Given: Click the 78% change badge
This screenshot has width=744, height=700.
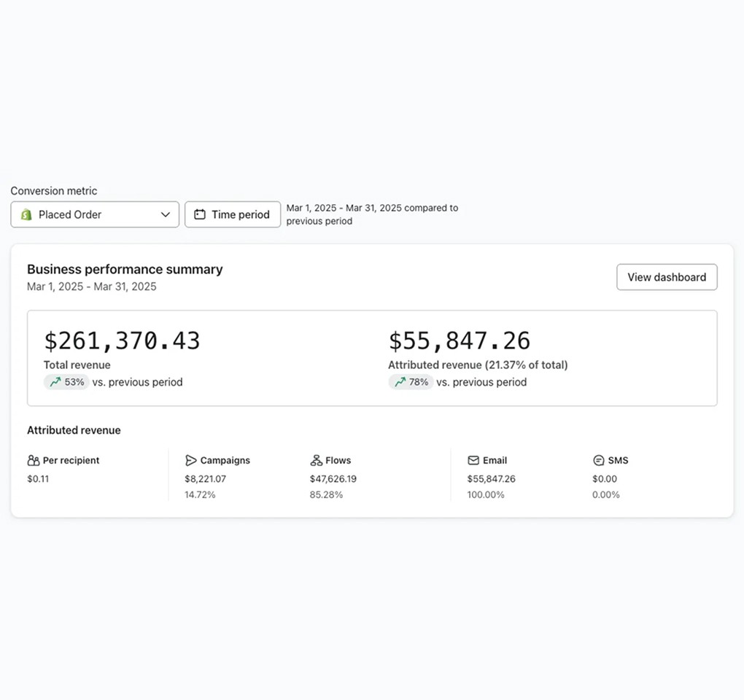Looking at the screenshot, I should coord(411,382).
